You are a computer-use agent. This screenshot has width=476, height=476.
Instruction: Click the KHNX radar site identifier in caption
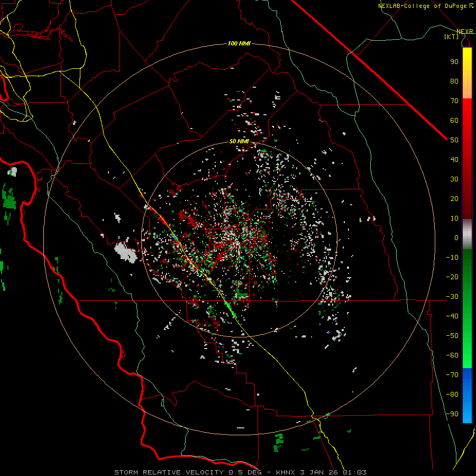(286, 472)
